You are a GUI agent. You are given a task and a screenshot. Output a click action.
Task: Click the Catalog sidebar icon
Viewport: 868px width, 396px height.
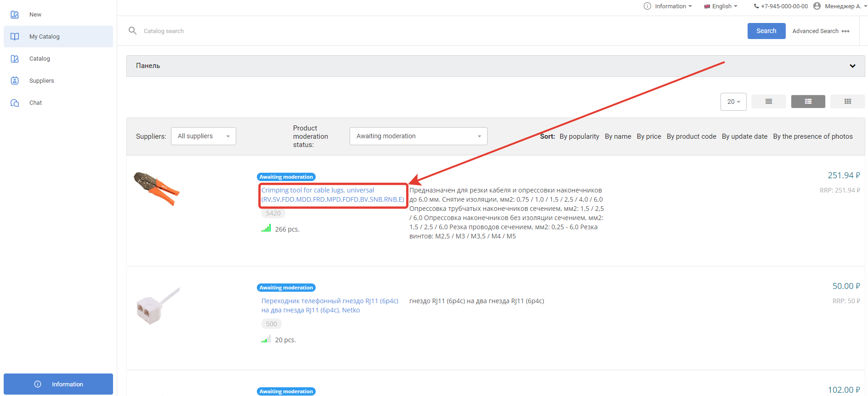(15, 59)
